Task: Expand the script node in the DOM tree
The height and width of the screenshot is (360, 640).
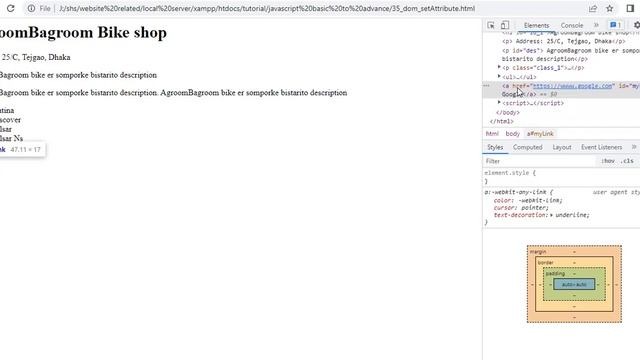Action: 499,103
